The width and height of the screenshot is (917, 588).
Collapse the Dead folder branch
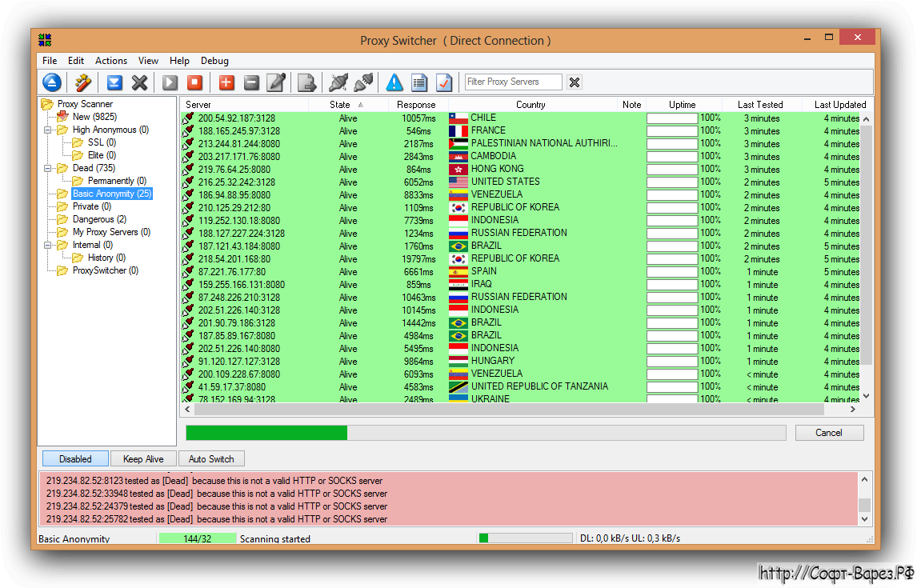pyautogui.click(x=49, y=167)
